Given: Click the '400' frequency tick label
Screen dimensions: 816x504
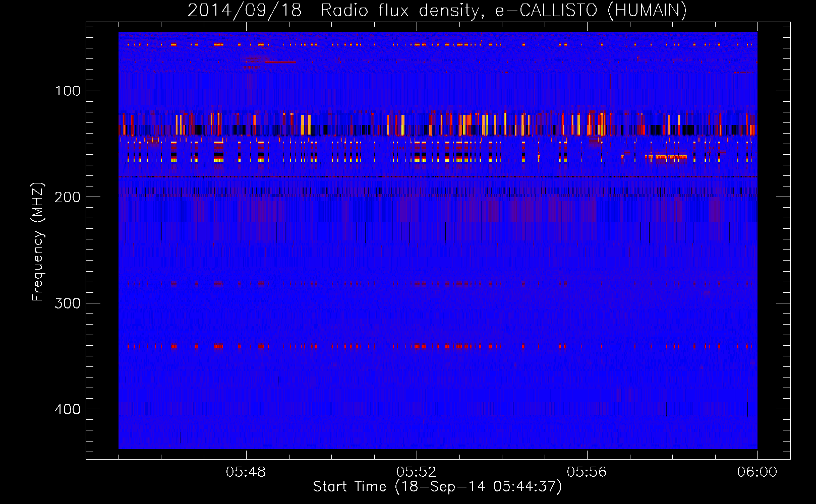Looking at the screenshot, I should pos(68,409).
